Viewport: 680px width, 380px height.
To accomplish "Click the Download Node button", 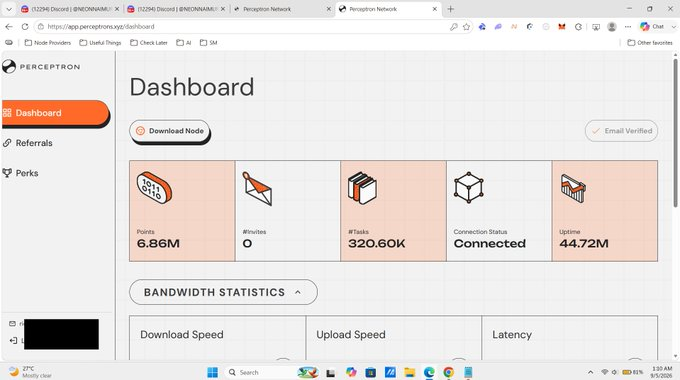I will pyautogui.click(x=170, y=131).
